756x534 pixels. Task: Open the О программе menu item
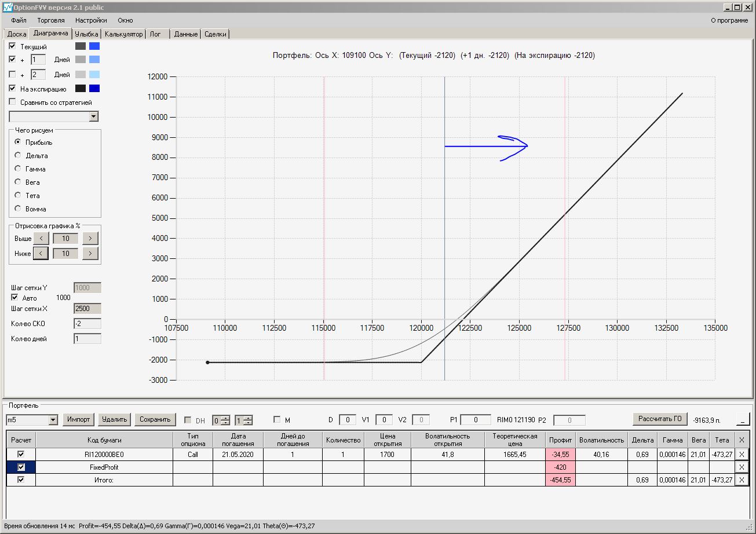tap(729, 20)
